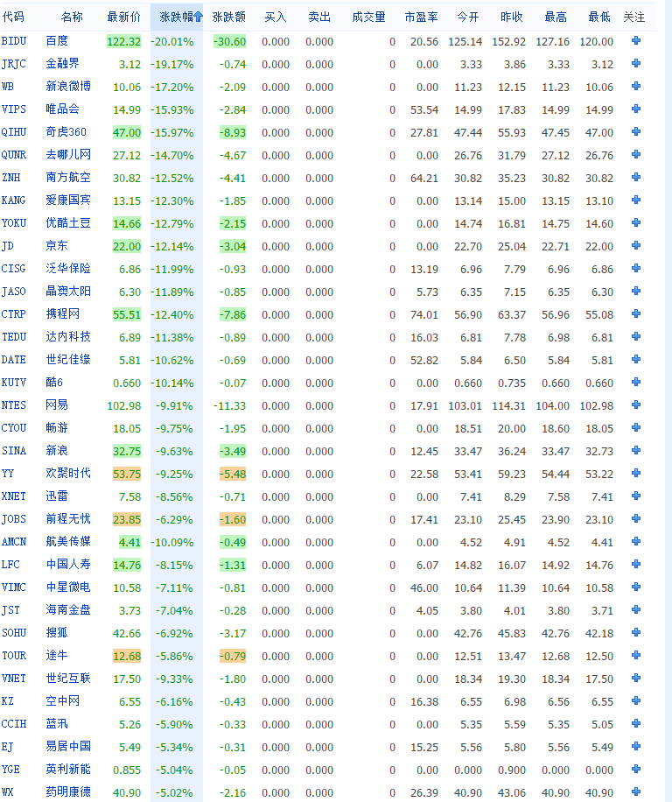
Task: Click the plus icon in the JD row
Action: point(635,246)
